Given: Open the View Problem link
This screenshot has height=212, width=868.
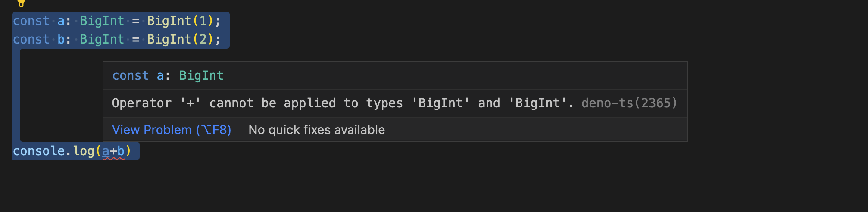Looking at the screenshot, I should [172, 130].
